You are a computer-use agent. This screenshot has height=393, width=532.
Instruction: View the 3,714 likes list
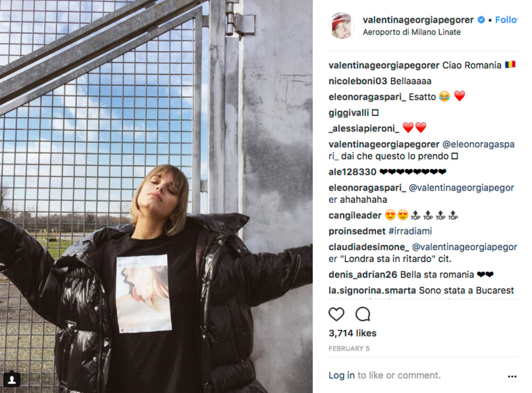[352, 333]
